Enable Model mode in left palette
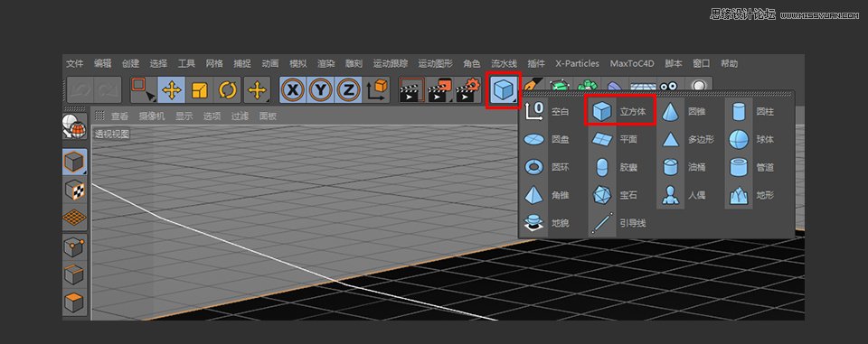The height and width of the screenshot is (344, 868). 74,163
